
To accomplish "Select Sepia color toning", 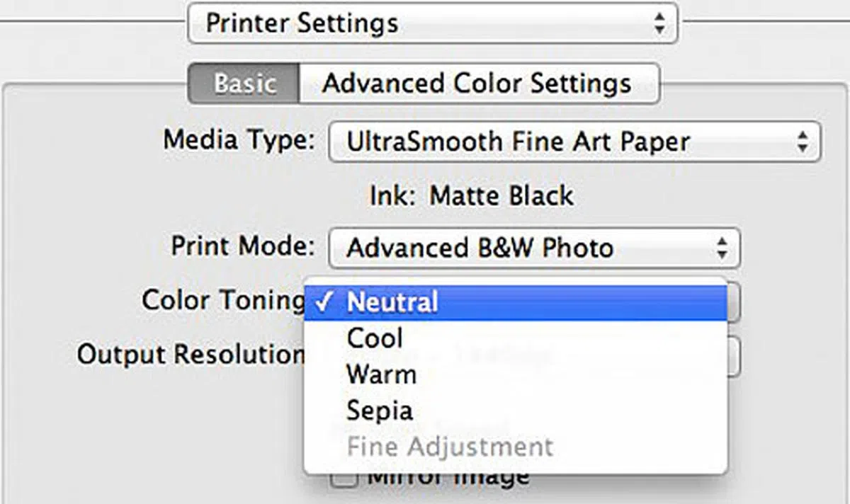I will 379,411.
